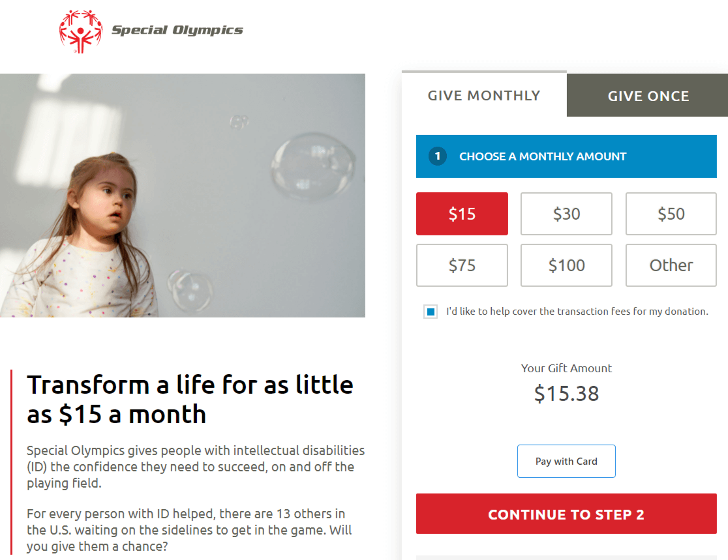The width and height of the screenshot is (728, 560).
Task: Select the $100 monthly amount
Action: point(566,265)
